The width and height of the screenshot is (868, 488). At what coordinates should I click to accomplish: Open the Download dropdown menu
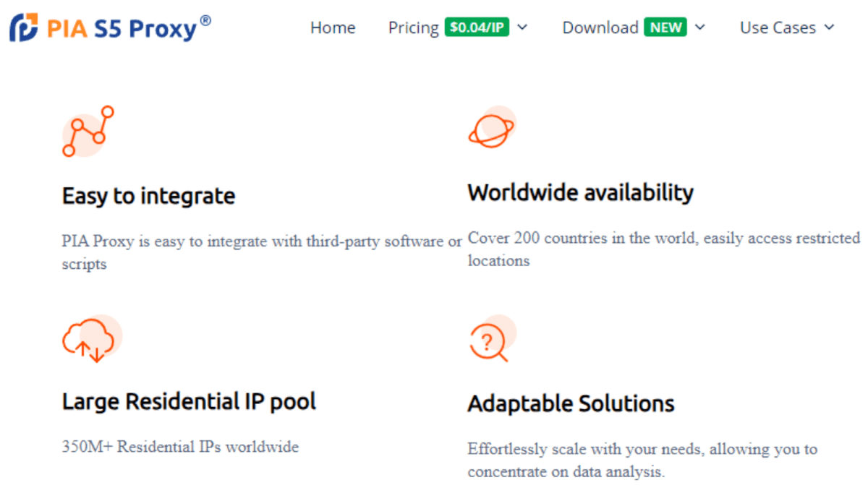(699, 27)
